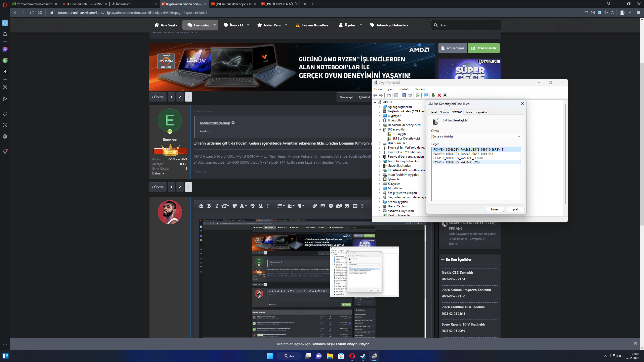The image size is (644, 362).
Task: Click the insert link icon
Action: (x=315, y=206)
